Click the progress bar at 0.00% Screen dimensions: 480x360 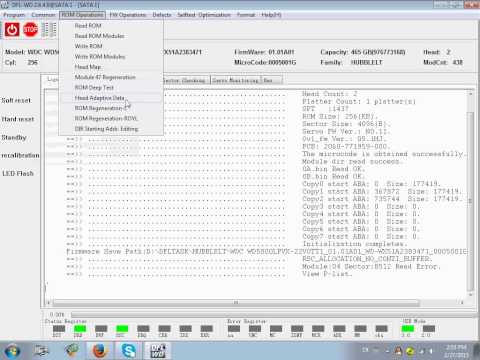pyautogui.click(x=273, y=314)
